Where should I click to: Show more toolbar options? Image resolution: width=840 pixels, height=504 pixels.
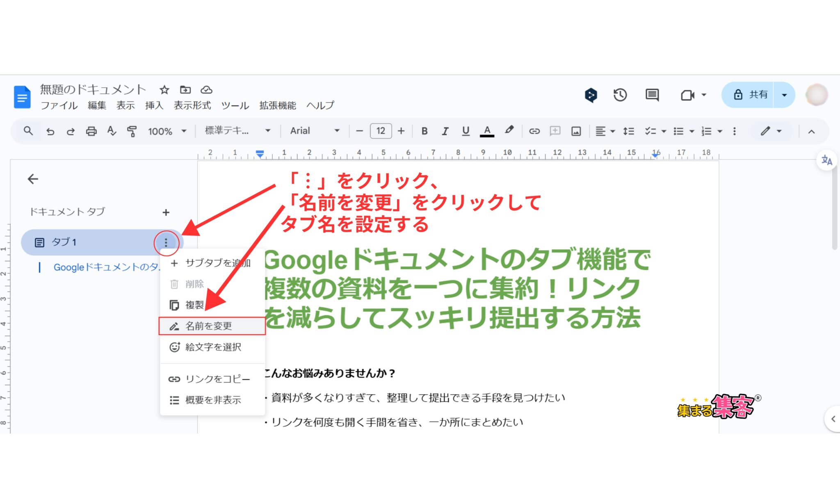tap(734, 131)
